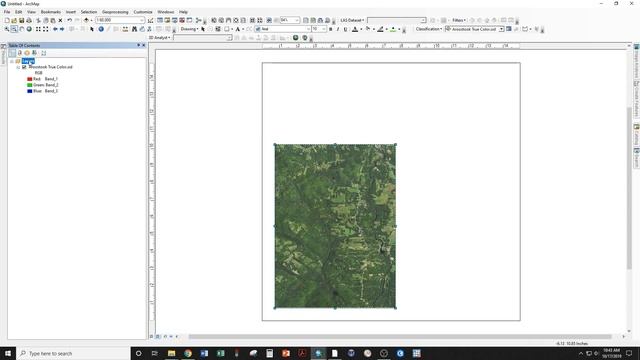Open the map scale dropdown
Viewport: 640px width, 360px height.
click(x=142, y=20)
